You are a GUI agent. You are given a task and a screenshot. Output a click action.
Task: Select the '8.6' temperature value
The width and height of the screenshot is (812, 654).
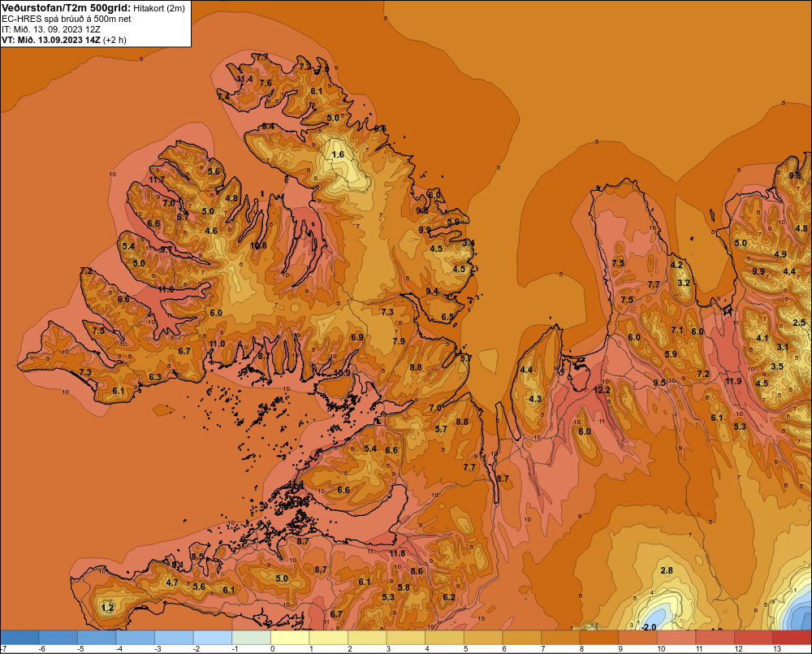click(417, 572)
